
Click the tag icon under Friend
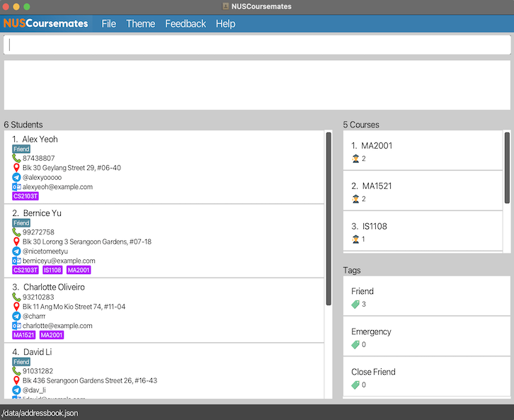click(x=355, y=305)
